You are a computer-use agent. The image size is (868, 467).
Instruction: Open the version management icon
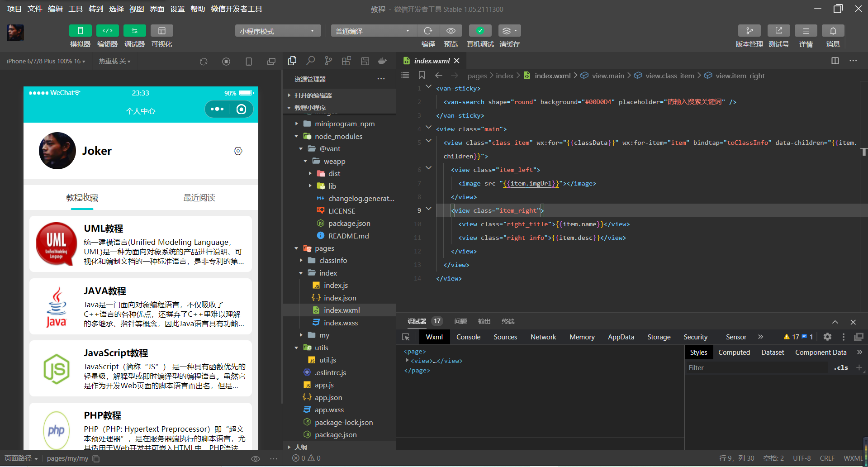749,31
